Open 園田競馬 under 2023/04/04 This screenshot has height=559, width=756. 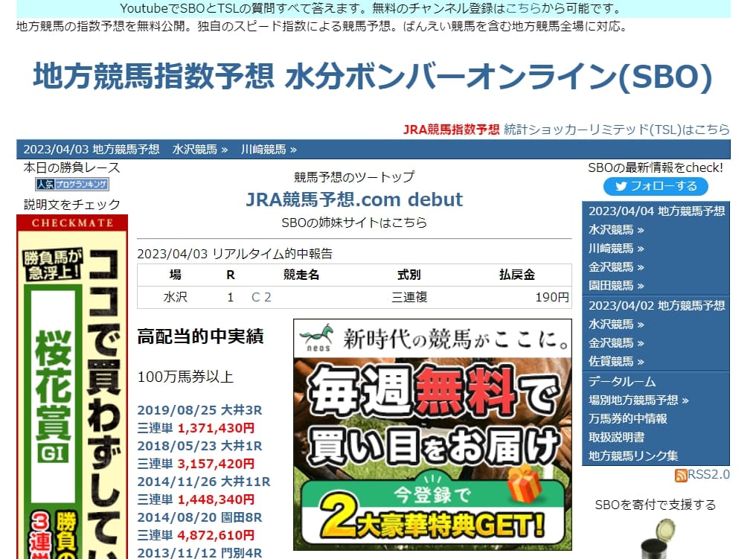616,286
